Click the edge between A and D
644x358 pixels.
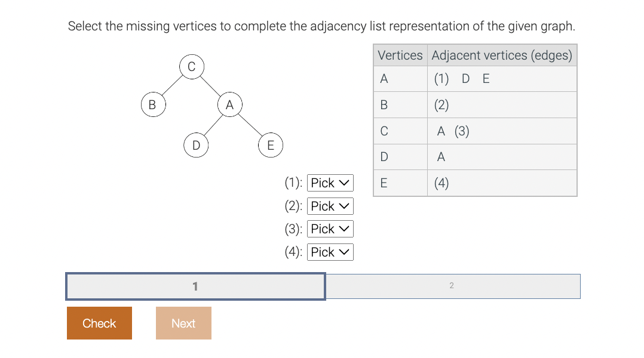[213, 125]
